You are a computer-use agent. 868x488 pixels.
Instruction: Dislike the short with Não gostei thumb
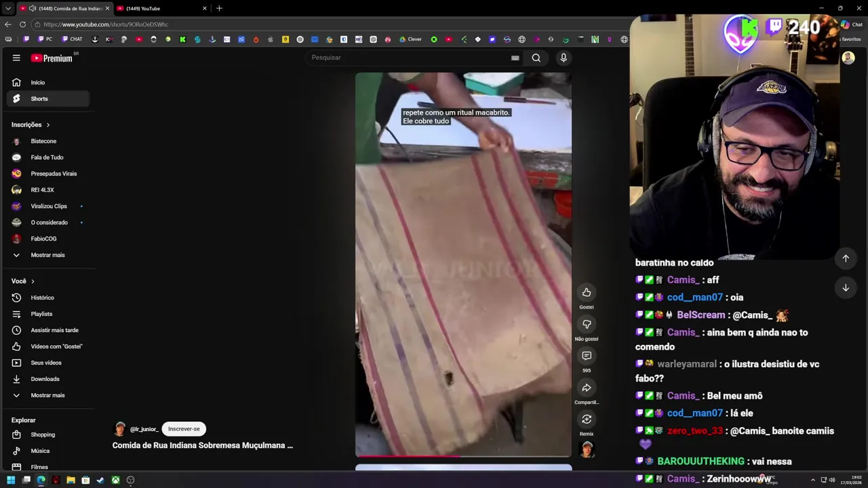point(587,324)
